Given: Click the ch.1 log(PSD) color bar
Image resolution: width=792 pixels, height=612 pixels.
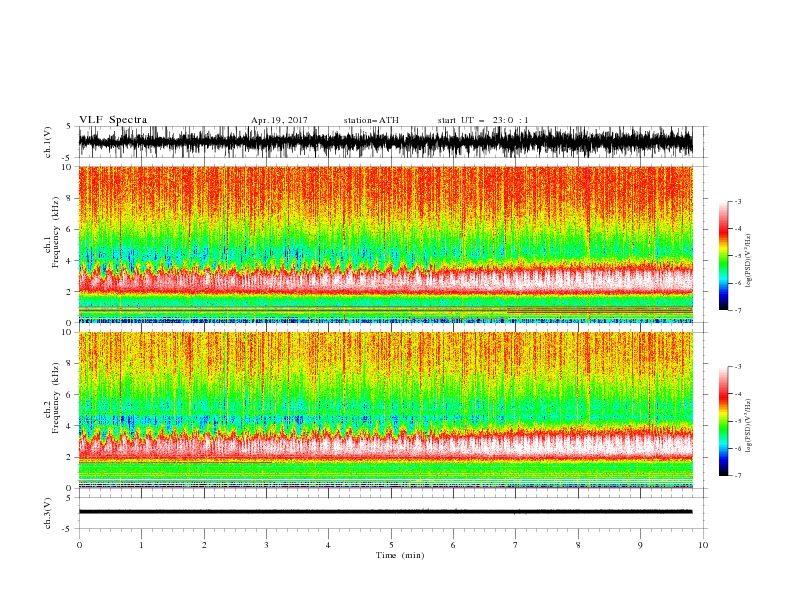Looking at the screenshot, I should (723, 256).
